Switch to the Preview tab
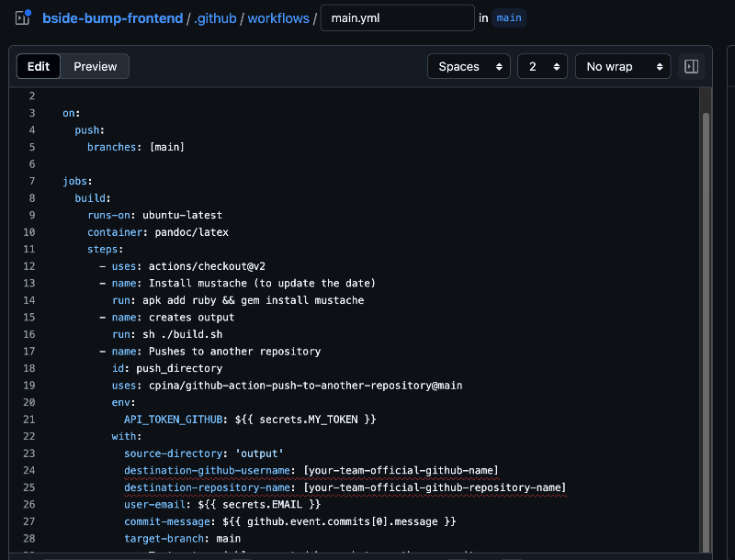 tap(96, 66)
